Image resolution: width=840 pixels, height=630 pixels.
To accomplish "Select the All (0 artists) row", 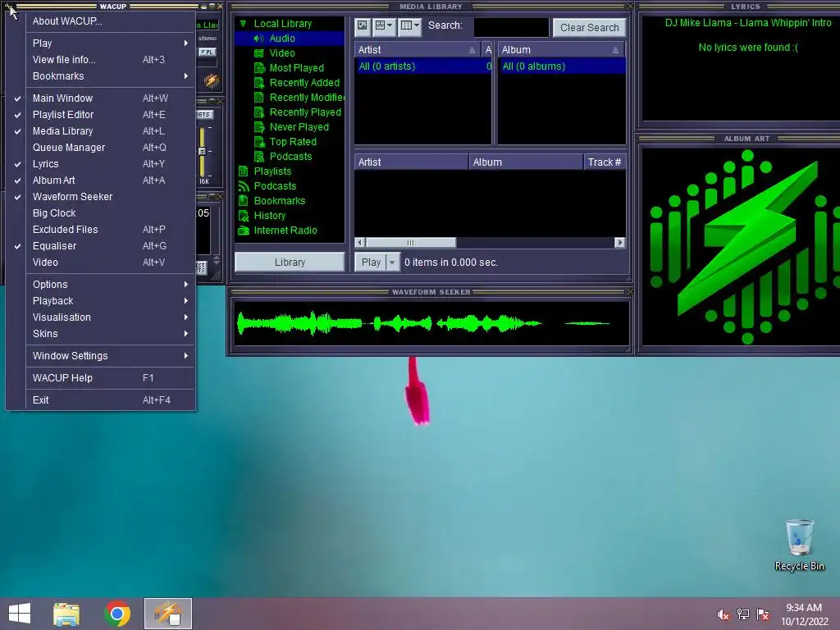I will tap(422, 66).
